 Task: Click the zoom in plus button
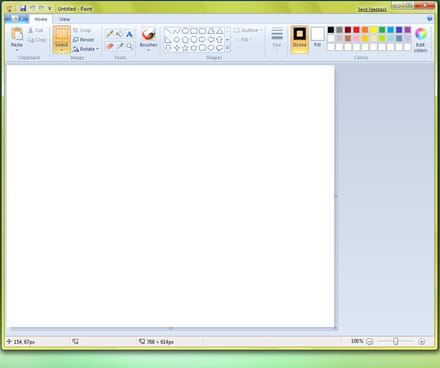[x=422, y=341]
